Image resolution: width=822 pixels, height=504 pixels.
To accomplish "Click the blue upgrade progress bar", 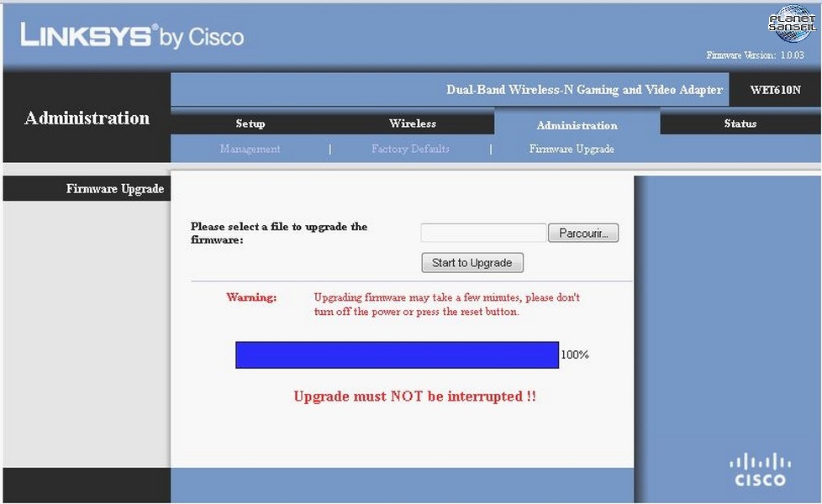I will (x=397, y=355).
